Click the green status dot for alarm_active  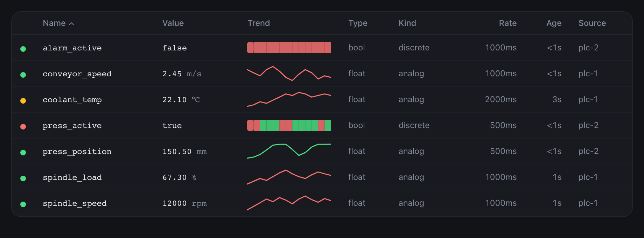click(23, 49)
